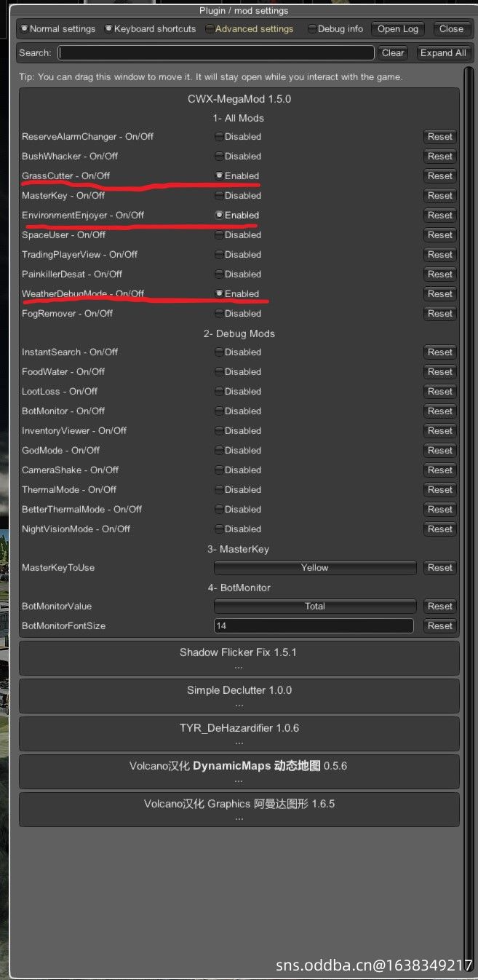Toggle the Keyboard shortcuts checkbox
This screenshot has width=478, height=980.
click(x=151, y=29)
